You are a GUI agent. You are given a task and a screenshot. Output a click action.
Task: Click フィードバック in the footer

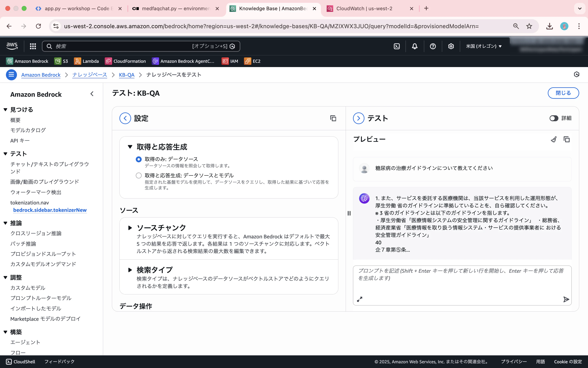point(60,362)
